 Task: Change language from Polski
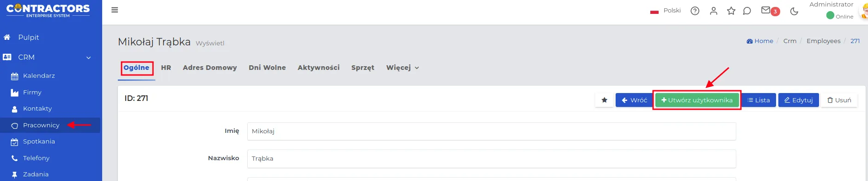tap(666, 11)
